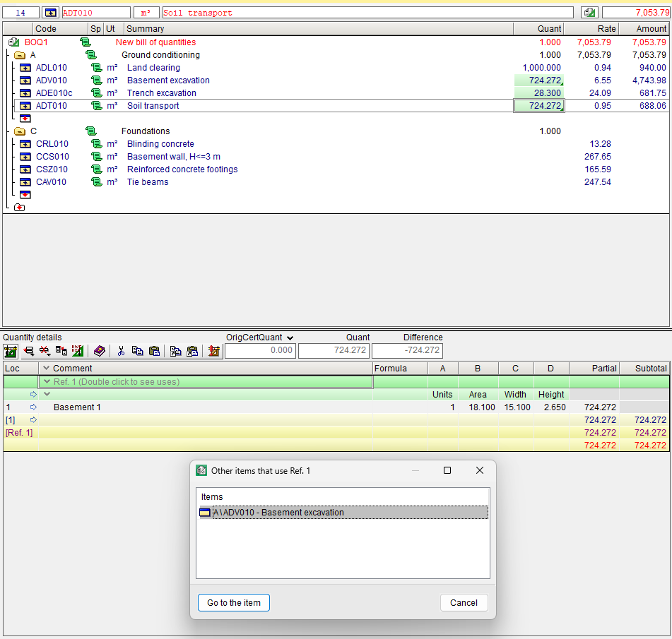This screenshot has height=639, width=672.
Task: Click the Code column header
Action: [61, 29]
